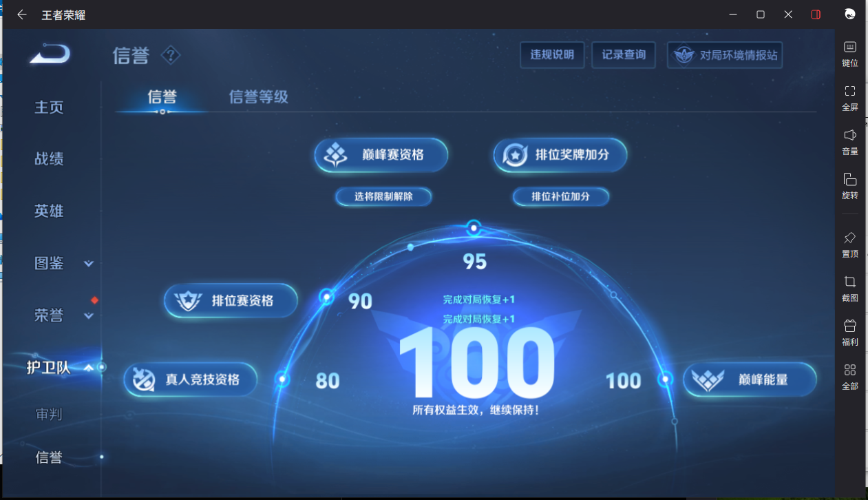This screenshot has height=500, width=868.
Task: Collapse the 护卫队 up-arrow expander
Action: [x=88, y=368]
